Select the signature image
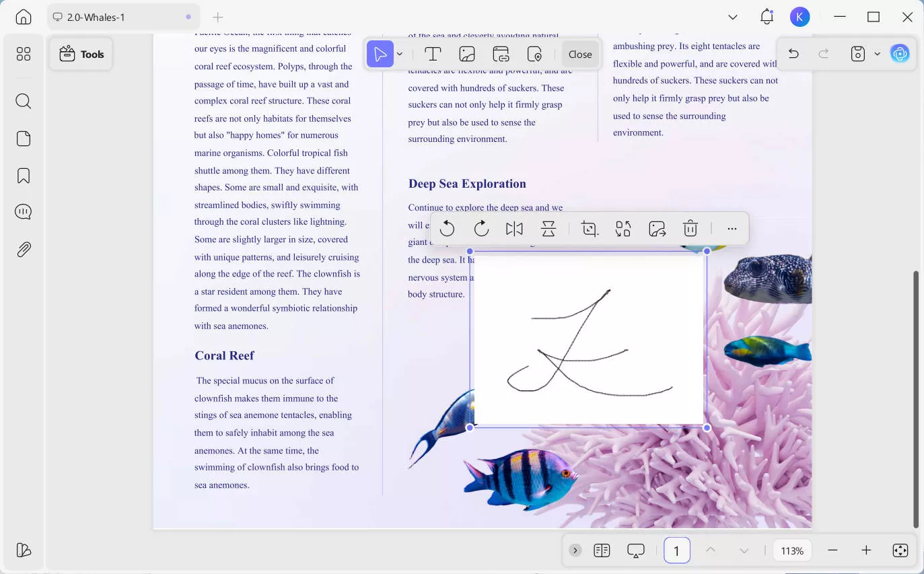This screenshot has width=924, height=574. point(589,340)
